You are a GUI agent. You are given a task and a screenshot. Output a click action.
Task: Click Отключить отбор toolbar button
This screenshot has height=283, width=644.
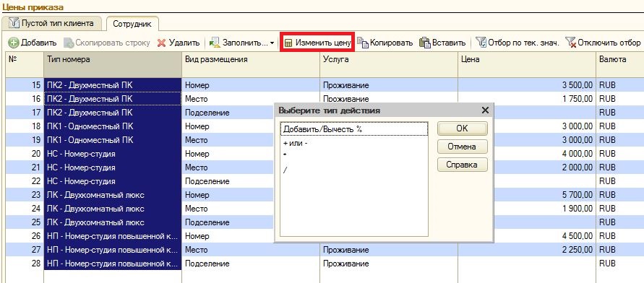(603, 43)
